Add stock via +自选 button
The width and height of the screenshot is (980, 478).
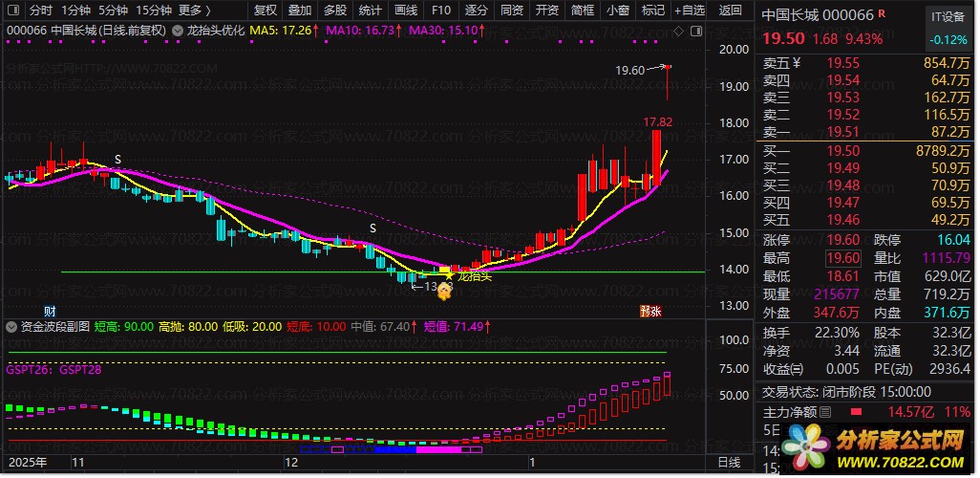(x=690, y=10)
